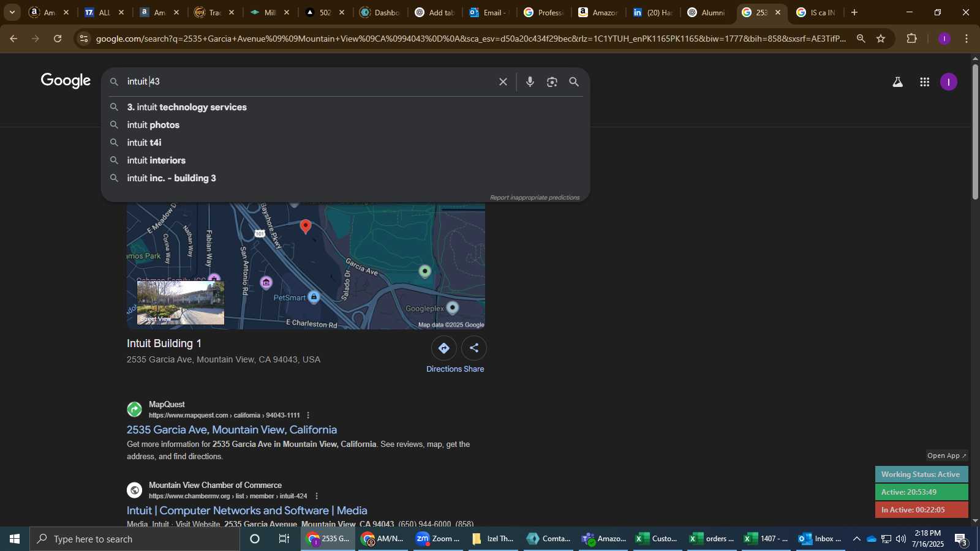Clear the Google search box text

tap(503, 82)
